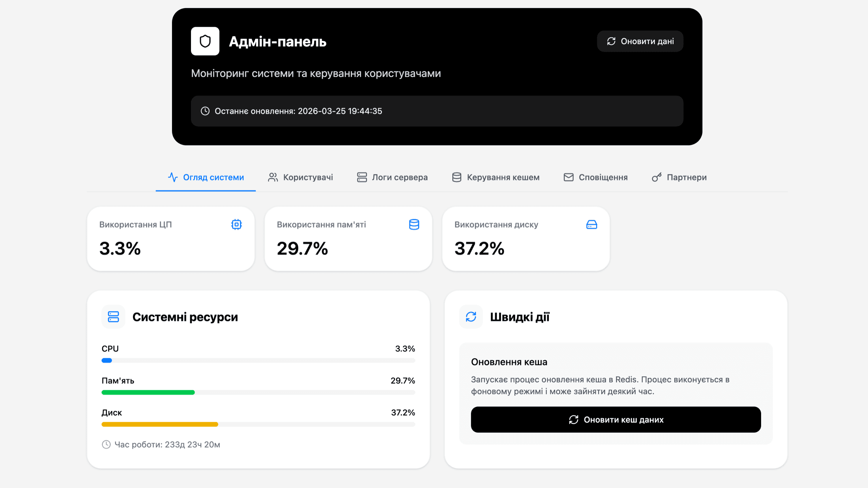Click the CPU chip icon on Використання ЦП card
Image resolution: width=868 pixels, height=488 pixels.
point(236,224)
